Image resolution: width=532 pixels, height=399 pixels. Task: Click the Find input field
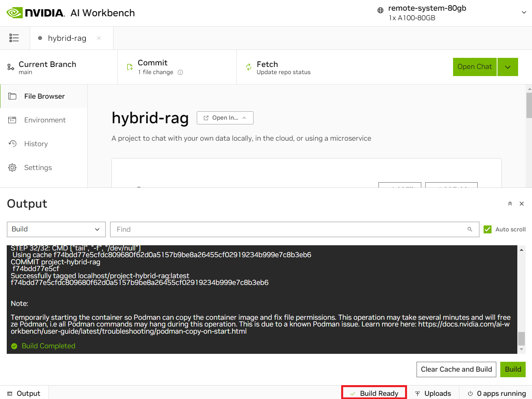point(294,229)
